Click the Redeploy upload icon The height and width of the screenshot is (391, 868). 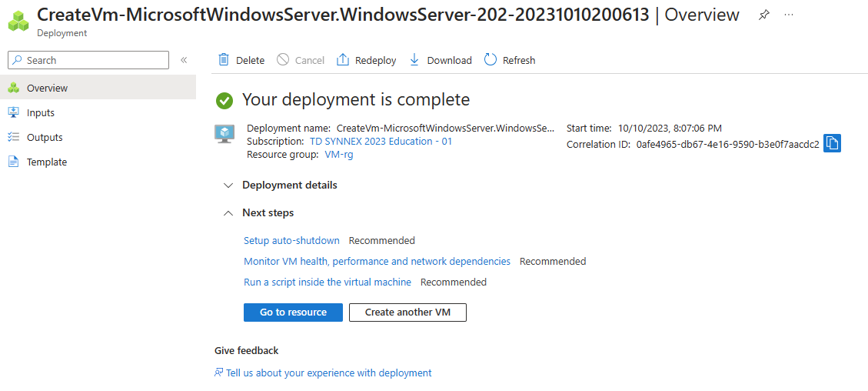343,60
